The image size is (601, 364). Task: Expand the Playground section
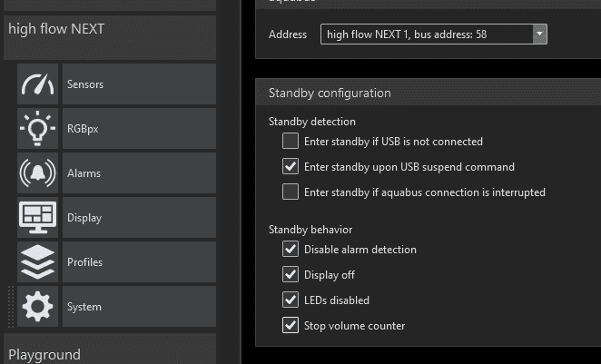[x=110, y=349]
